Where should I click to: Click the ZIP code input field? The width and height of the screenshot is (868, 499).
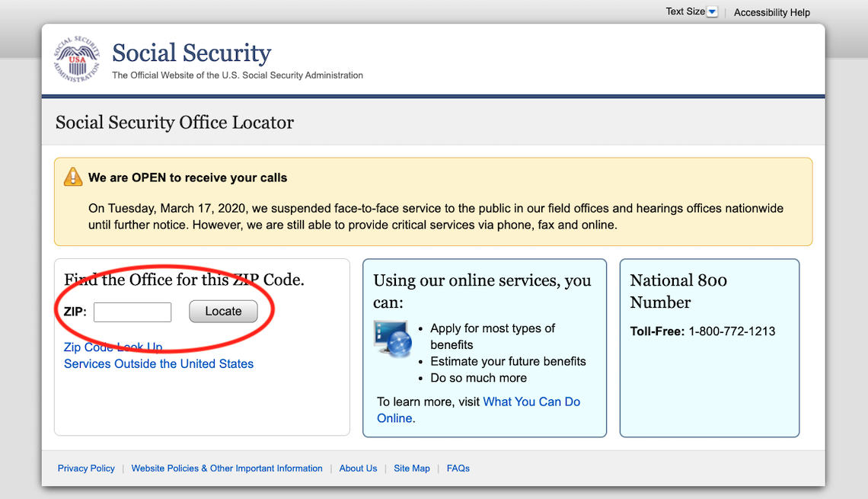[x=132, y=312]
